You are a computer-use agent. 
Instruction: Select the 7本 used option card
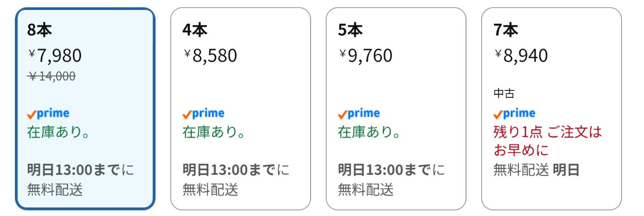pyautogui.click(x=552, y=109)
